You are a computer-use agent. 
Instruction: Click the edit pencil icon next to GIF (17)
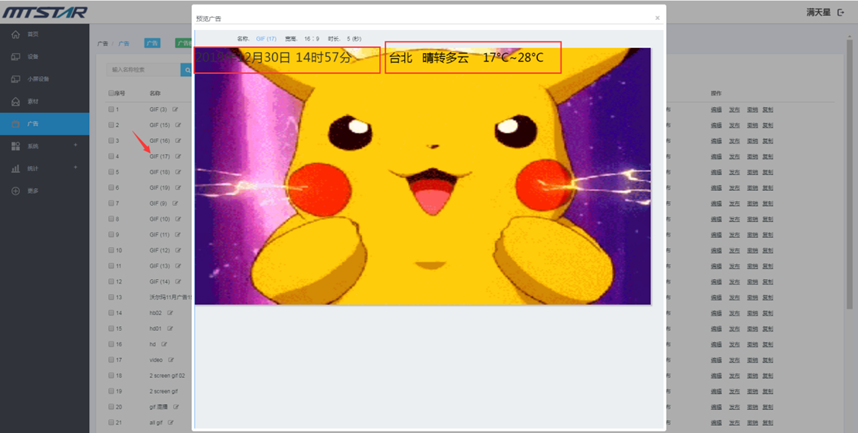pos(178,156)
